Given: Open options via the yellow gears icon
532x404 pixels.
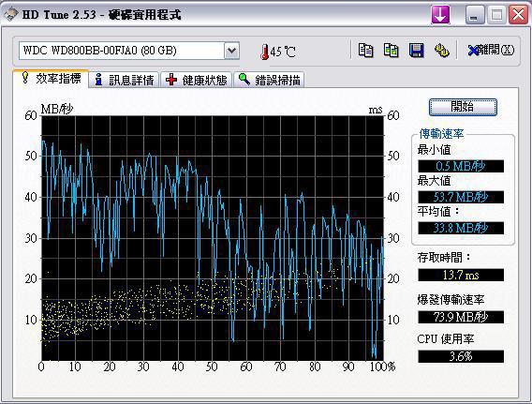Looking at the screenshot, I should click(442, 51).
